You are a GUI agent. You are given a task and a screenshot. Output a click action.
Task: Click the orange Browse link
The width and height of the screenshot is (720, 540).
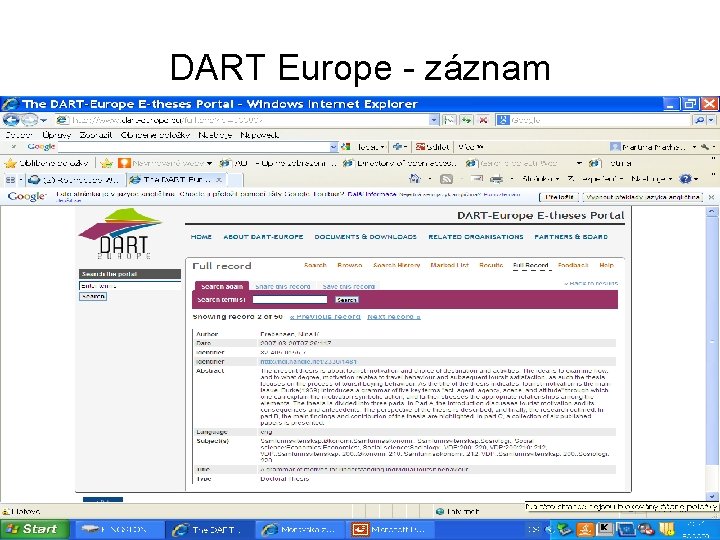point(349,265)
